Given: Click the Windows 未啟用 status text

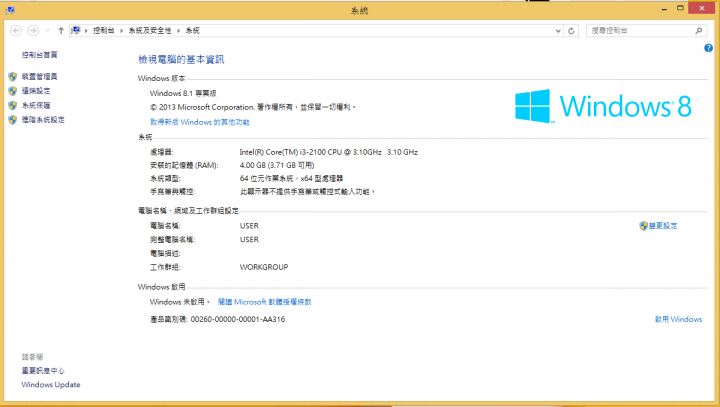Looking at the screenshot, I should [180, 302].
